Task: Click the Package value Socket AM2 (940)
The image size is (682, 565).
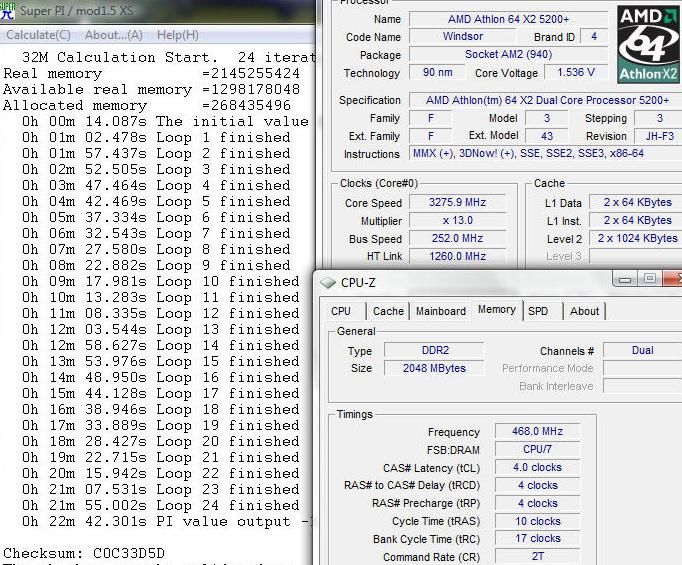Action: click(x=508, y=54)
